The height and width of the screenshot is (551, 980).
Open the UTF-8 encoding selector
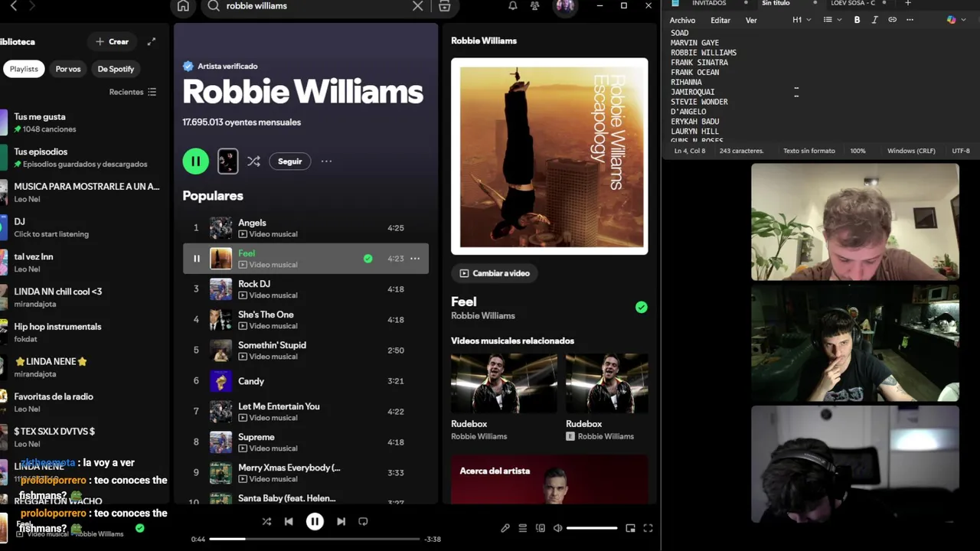[x=961, y=151]
